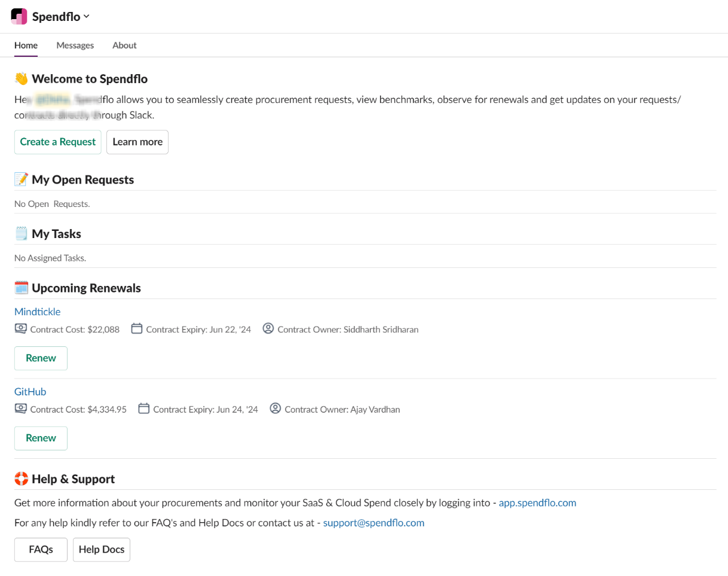Click 'Contract Owner: Siddharth Sridharan' text
This screenshot has width=728, height=576.
click(348, 329)
